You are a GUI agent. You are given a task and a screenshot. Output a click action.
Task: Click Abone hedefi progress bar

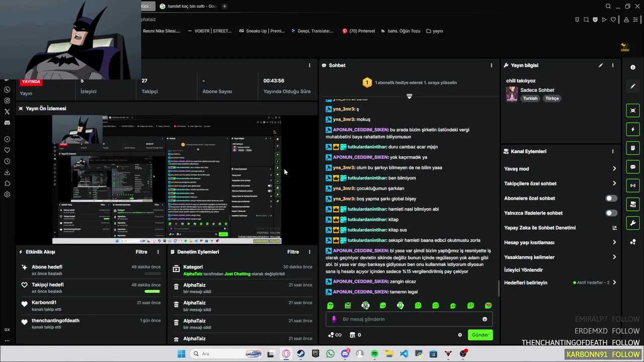[152, 274]
